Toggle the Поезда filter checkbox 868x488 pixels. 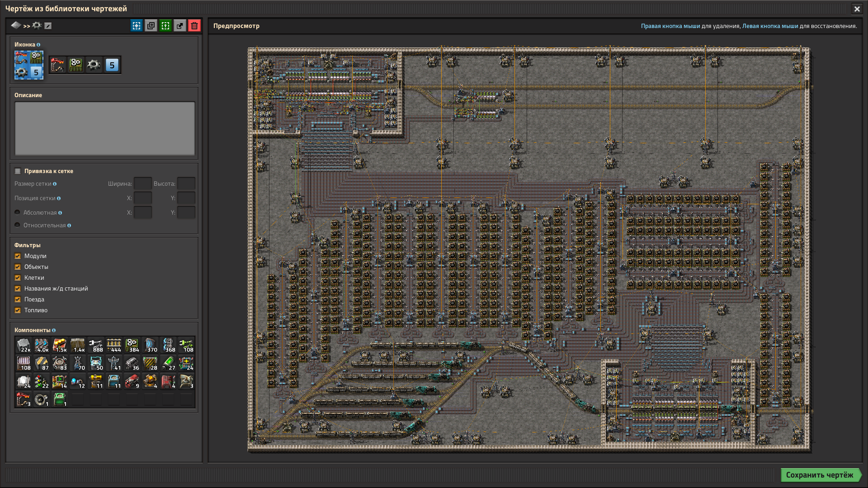(x=18, y=300)
